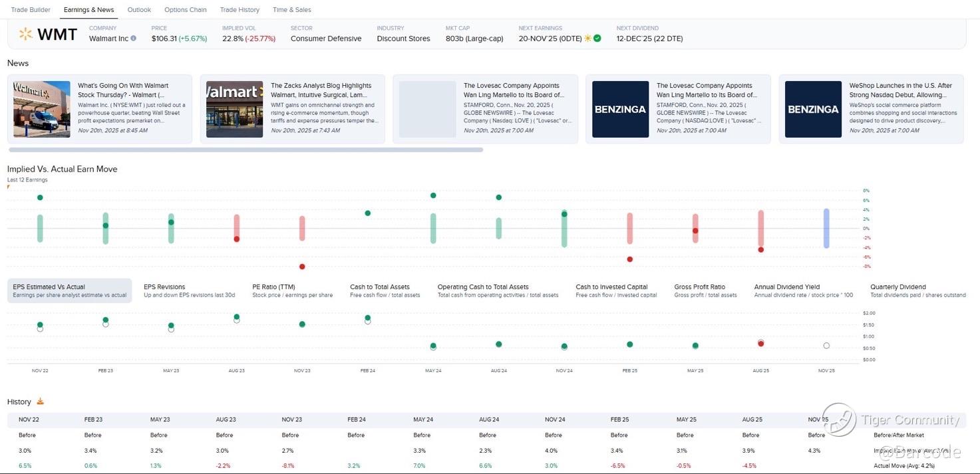The width and height of the screenshot is (980, 474).
Task: Open the Walmart delivery van news thumbnail
Action: (41, 109)
